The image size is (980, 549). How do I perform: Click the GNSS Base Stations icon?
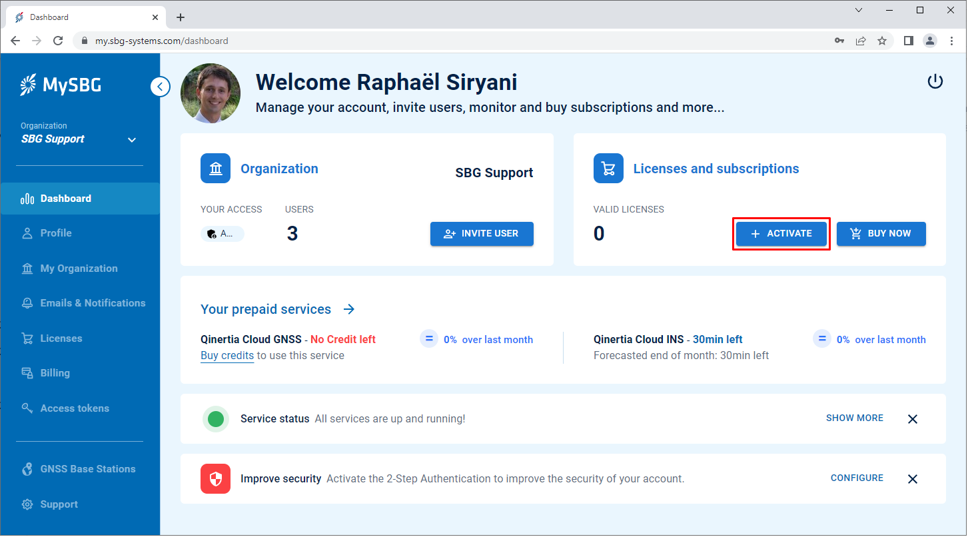[27, 469]
